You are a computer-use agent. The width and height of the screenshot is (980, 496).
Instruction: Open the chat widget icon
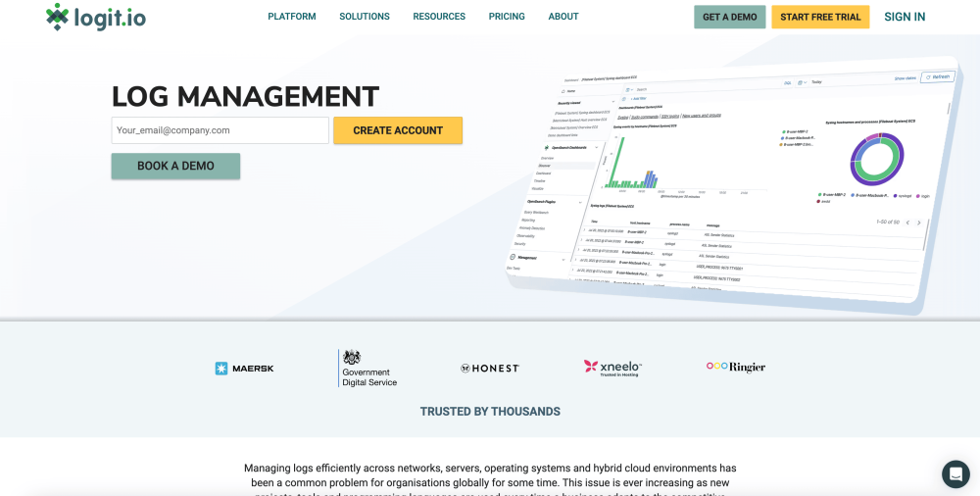(955, 474)
